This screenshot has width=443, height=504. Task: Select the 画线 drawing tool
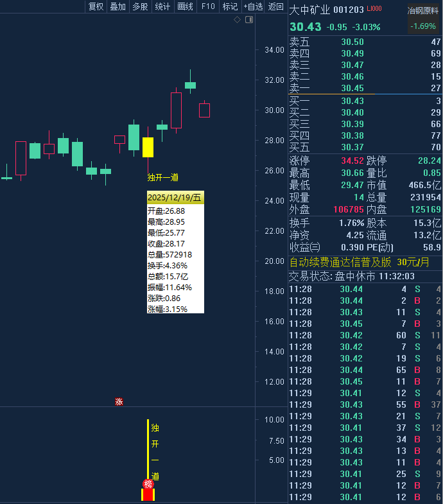tap(185, 6)
